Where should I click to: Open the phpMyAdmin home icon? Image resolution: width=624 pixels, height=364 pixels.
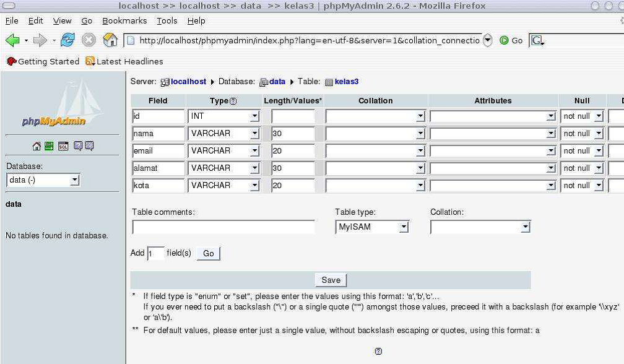[x=36, y=146]
